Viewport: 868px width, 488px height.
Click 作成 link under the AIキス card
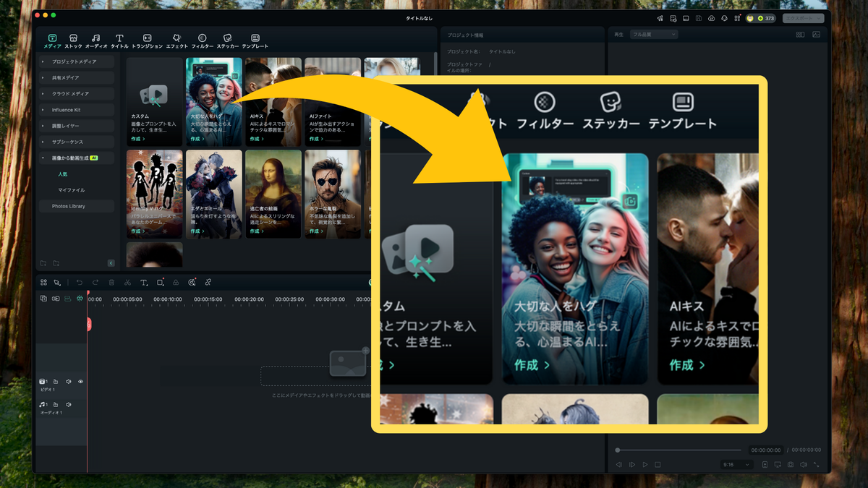tap(256, 139)
